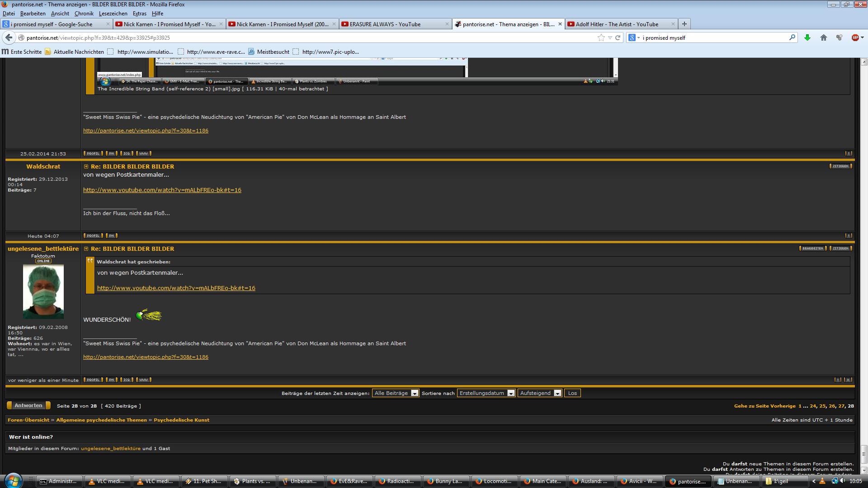The image size is (868, 488).
Task: Reload the page with refresh icon
Action: 618,38
